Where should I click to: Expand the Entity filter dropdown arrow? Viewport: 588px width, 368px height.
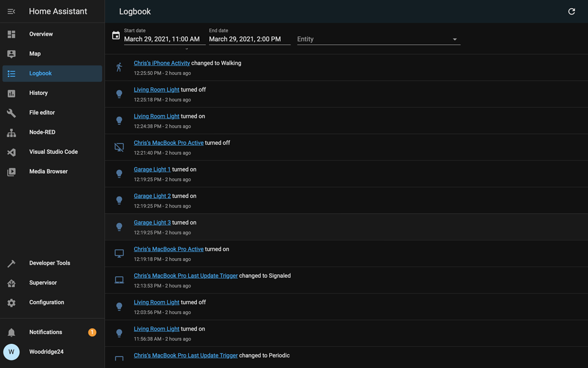455,40
